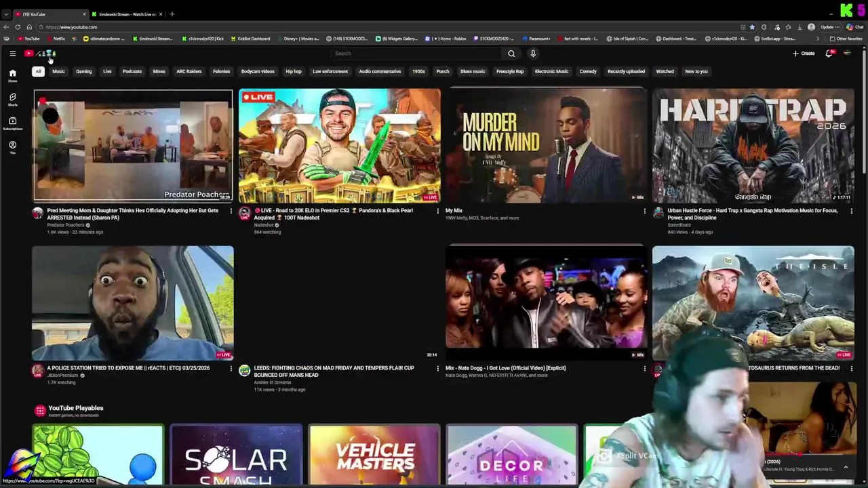Select the Gaming filter chip
Screen dimensions: 868x488
83,71
